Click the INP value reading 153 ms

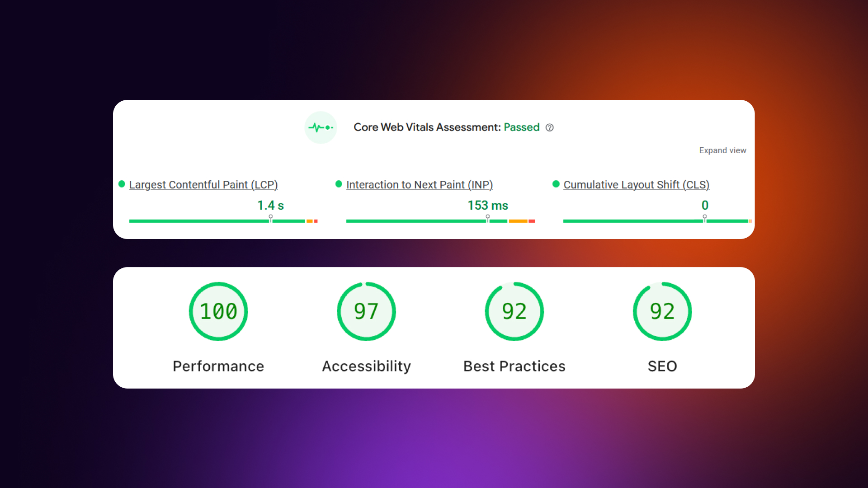(x=488, y=205)
